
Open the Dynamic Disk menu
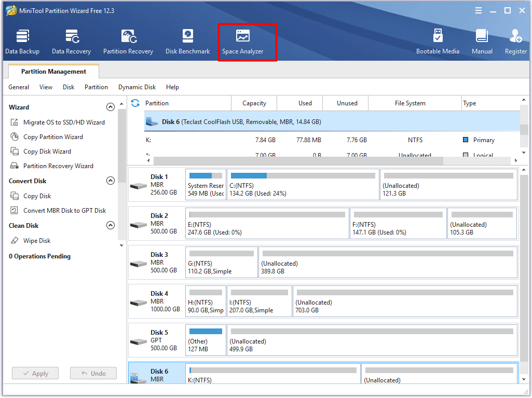point(137,87)
